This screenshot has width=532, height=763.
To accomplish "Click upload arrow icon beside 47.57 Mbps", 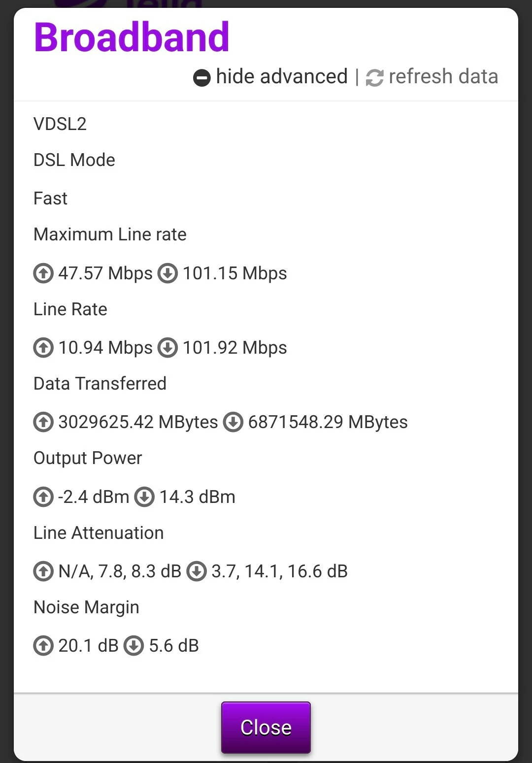I will click(43, 273).
